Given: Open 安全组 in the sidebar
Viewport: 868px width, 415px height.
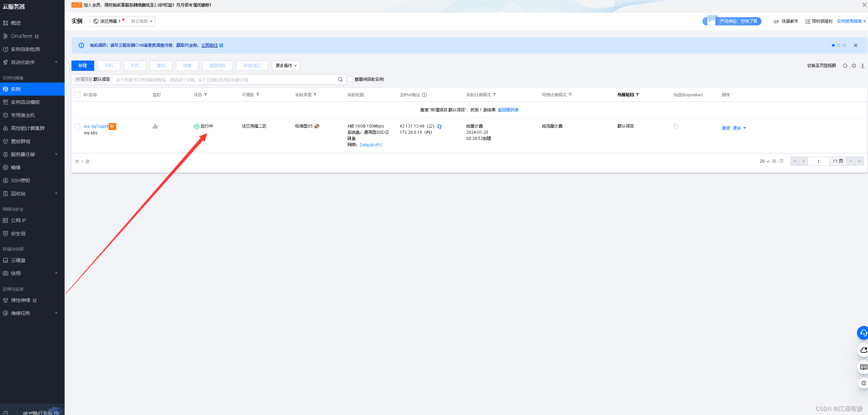Looking at the screenshot, I should (x=18, y=233).
